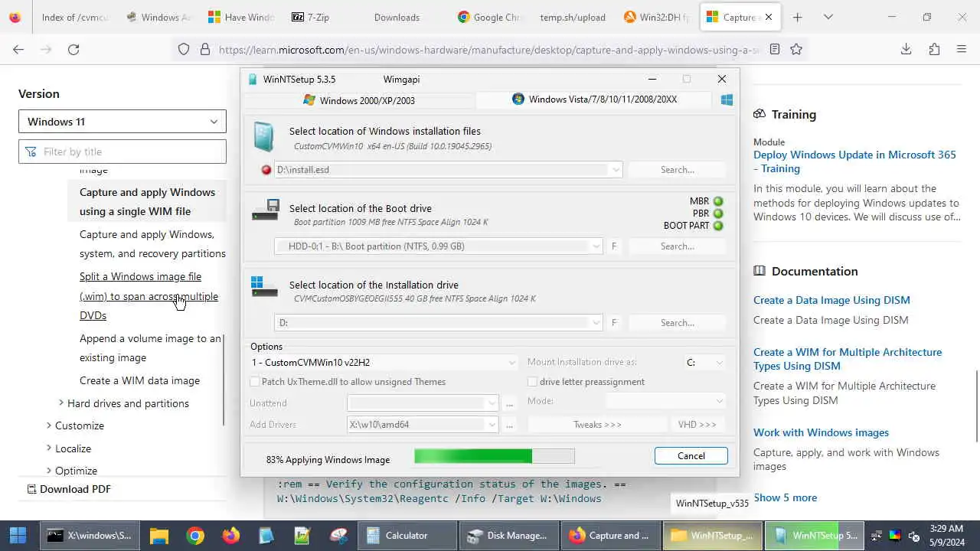Open the installation drive D: dropdown

(596, 323)
